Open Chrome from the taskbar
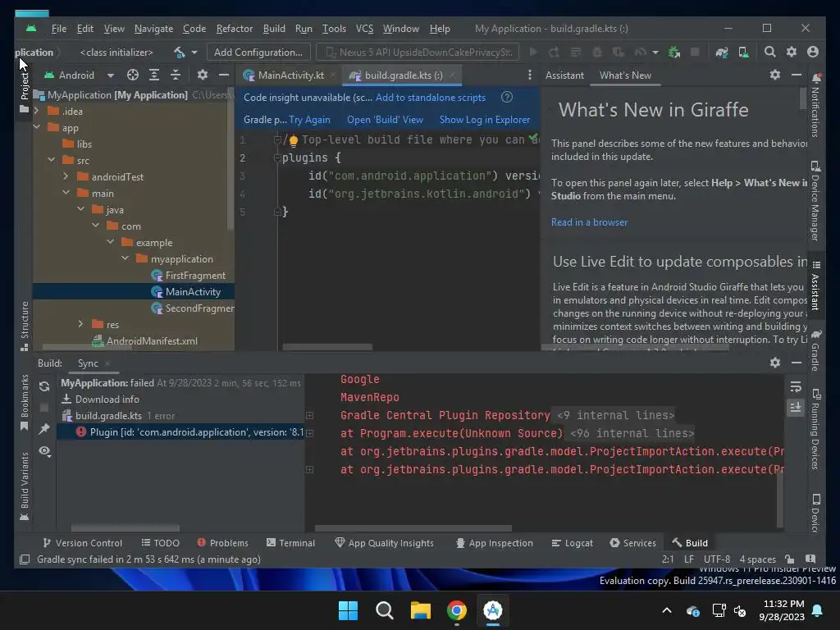 point(456,610)
